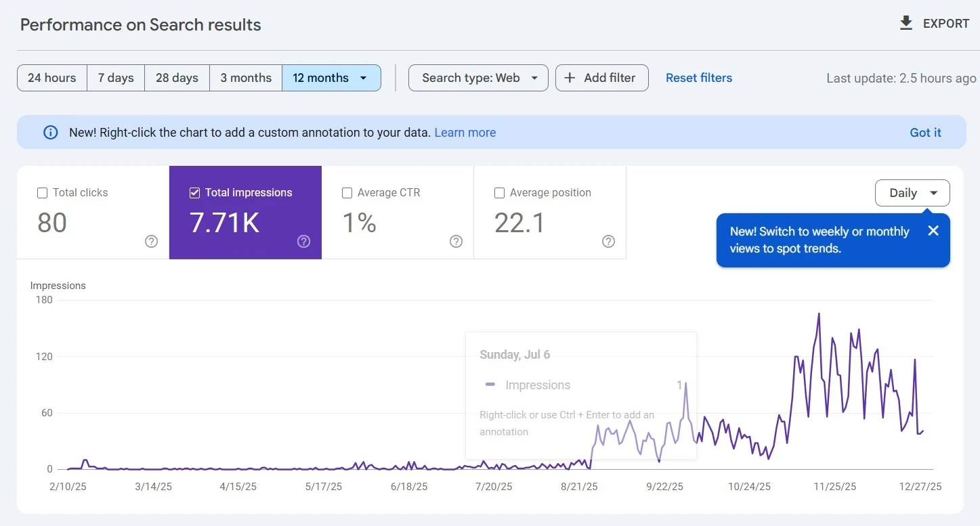Viewport: 980px width, 526px height.
Task: Dismiss the banner with Got it
Action: 925,133
